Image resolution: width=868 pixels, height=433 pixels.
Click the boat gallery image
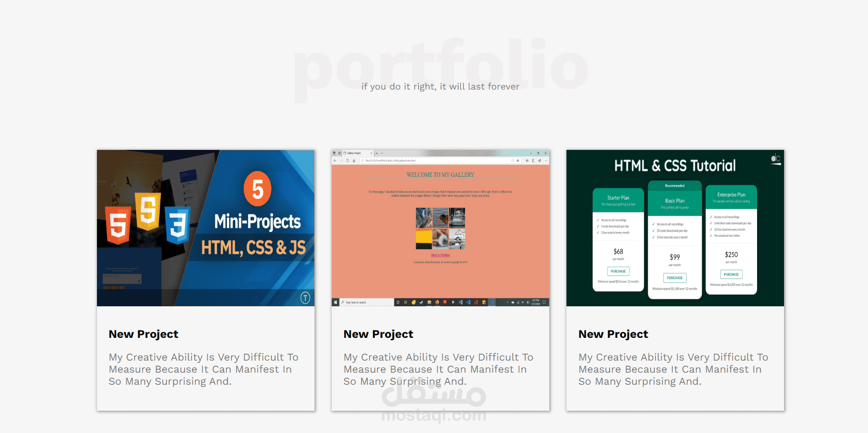point(457,218)
